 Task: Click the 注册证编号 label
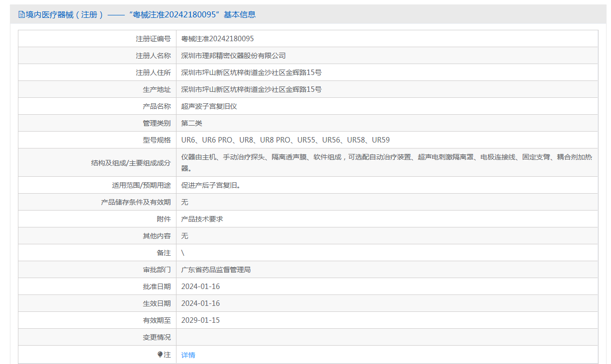153,39
